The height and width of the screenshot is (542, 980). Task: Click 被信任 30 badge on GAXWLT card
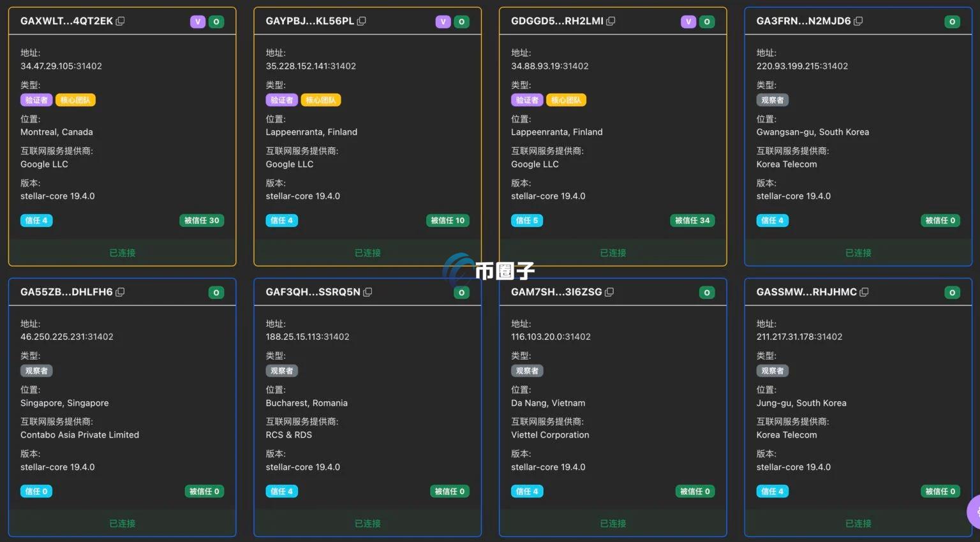coord(202,221)
